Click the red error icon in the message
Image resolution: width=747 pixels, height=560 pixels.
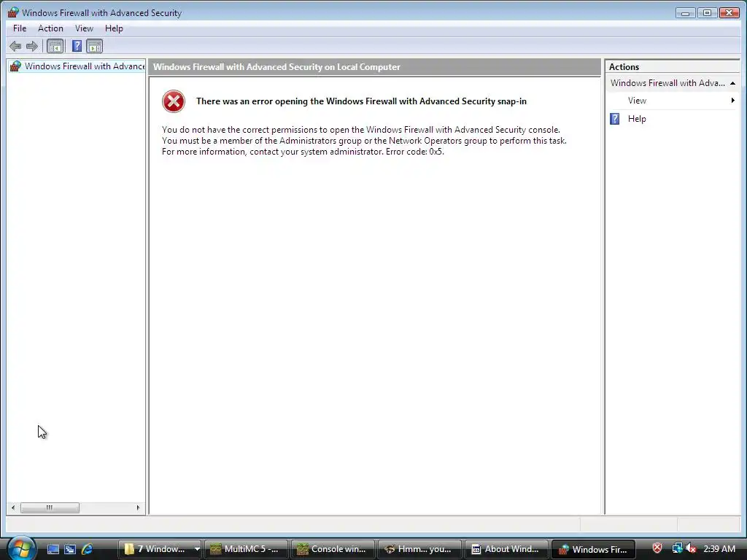(x=174, y=101)
